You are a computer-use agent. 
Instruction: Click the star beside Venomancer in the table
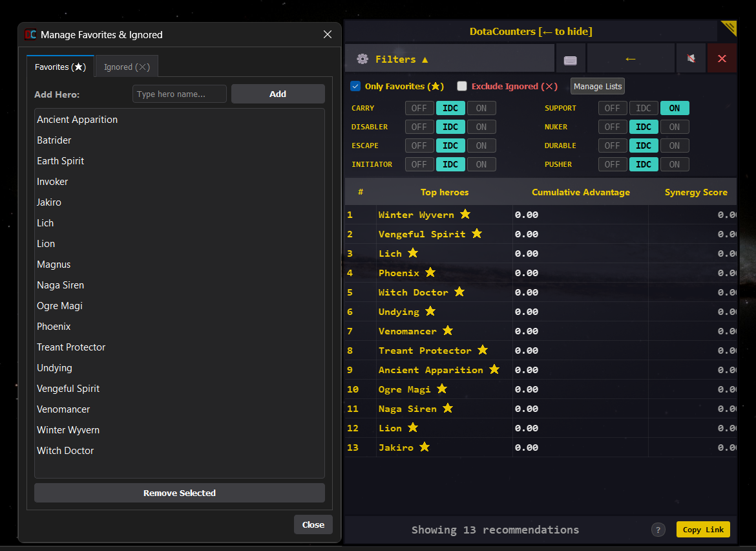(x=448, y=330)
